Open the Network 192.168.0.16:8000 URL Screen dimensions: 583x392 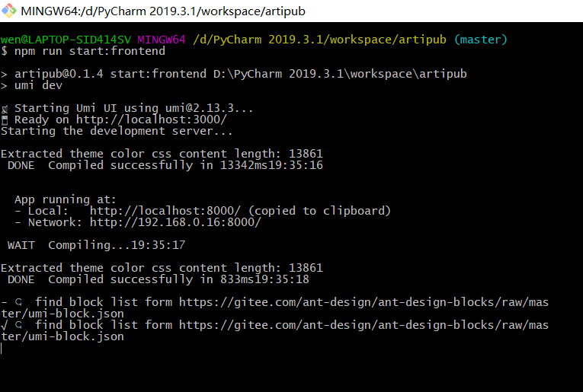point(175,222)
